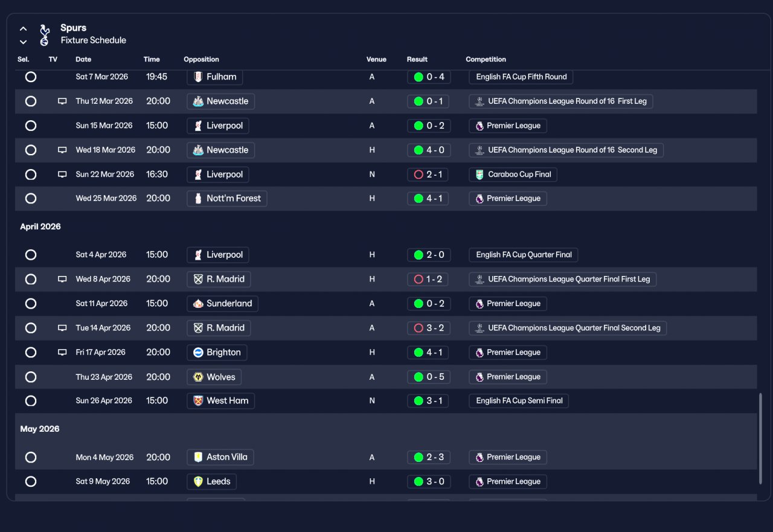Select the Sat 4 Apr Liverpool fixture radio

31,255
